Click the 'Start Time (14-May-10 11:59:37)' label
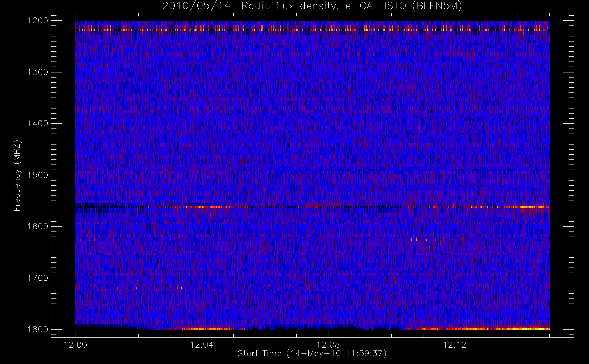Screen dimensions: 589x364 312,353
